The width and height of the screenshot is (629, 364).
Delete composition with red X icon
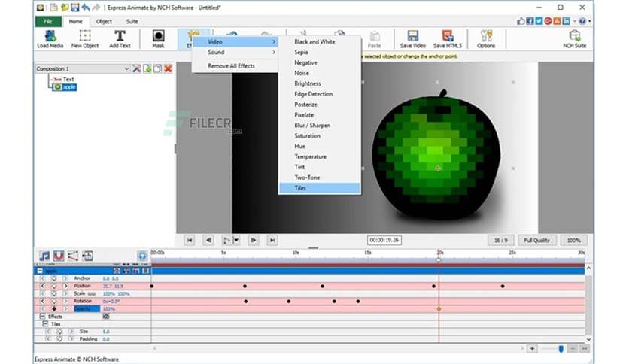168,68
